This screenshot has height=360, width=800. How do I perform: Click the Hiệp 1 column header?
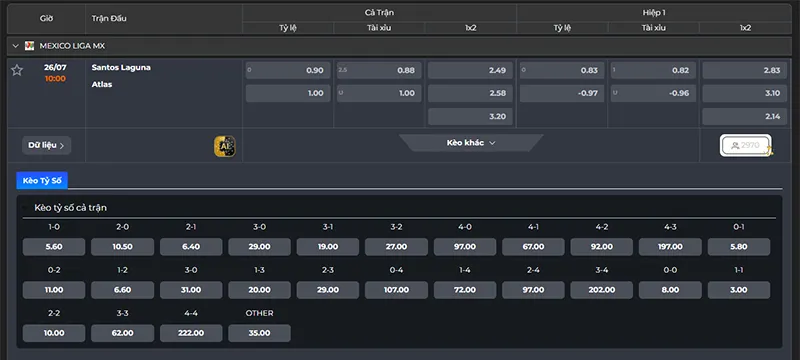pos(654,13)
